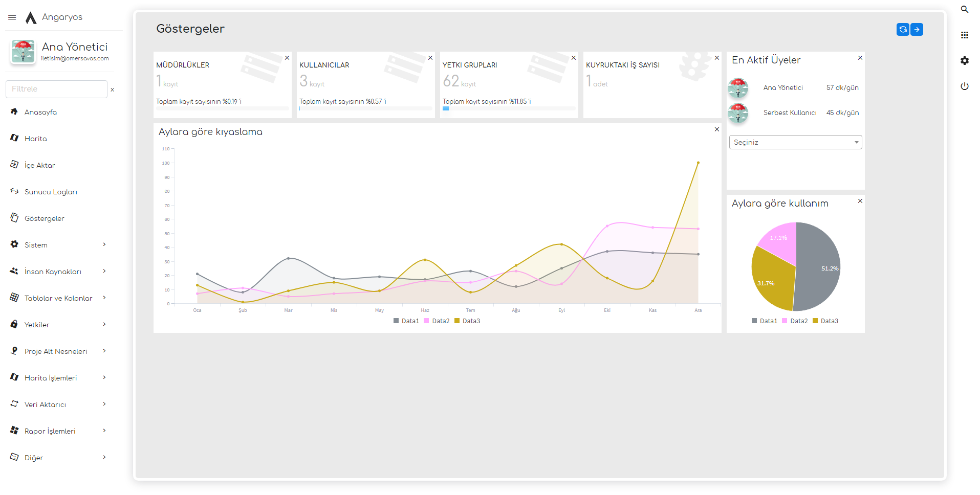Screen dimensions: 980x495
Task: Open the Sistem menu label
Action: point(36,245)
